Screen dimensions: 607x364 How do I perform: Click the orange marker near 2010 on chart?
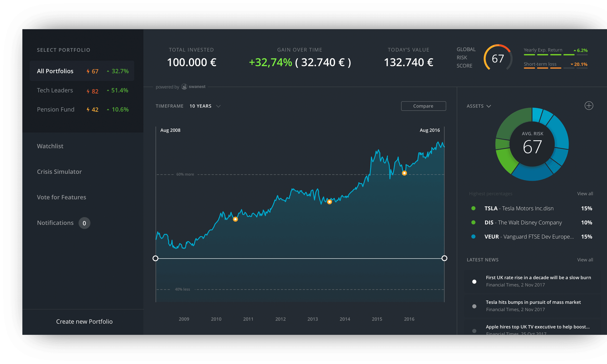(235, 219)
